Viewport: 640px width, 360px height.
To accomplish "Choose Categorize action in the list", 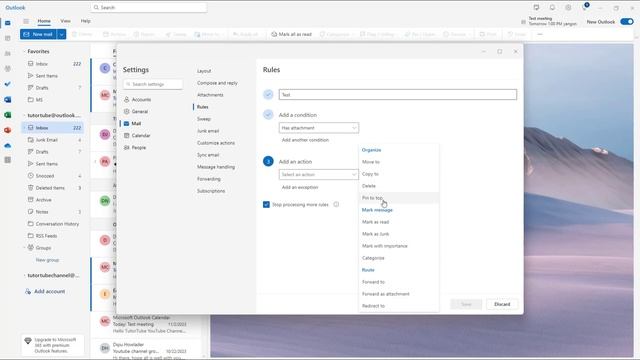I will [x=398, y=258].
